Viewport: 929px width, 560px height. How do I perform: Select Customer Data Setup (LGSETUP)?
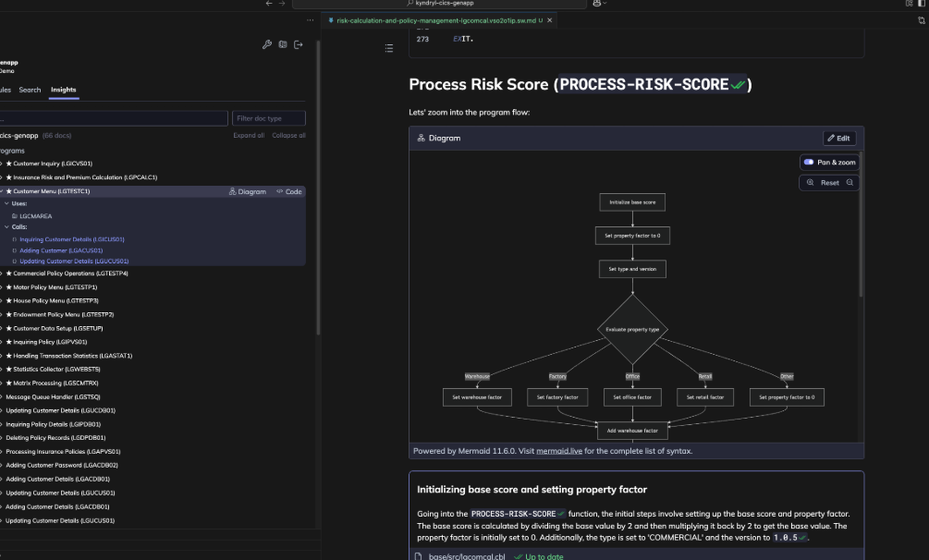[58, 328]
